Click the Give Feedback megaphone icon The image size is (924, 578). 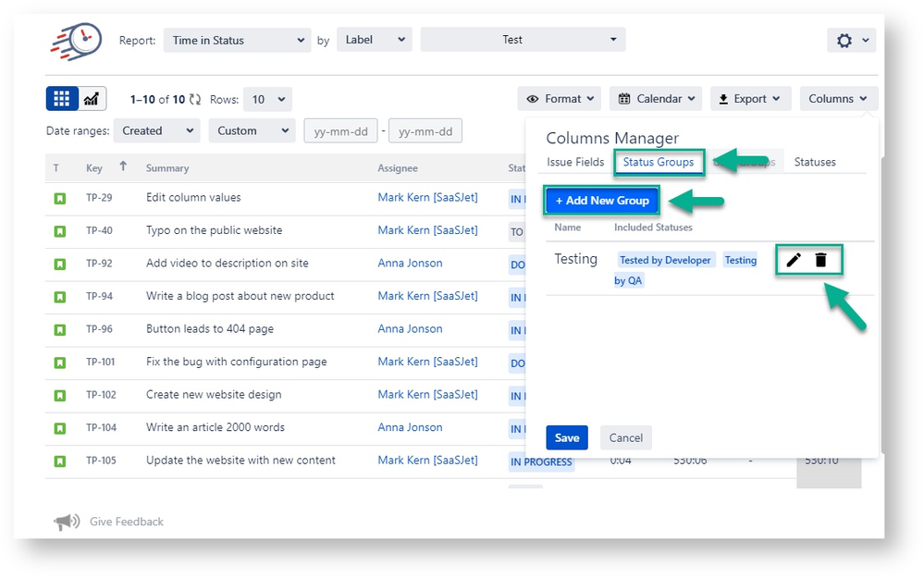[x=66, y=521]
